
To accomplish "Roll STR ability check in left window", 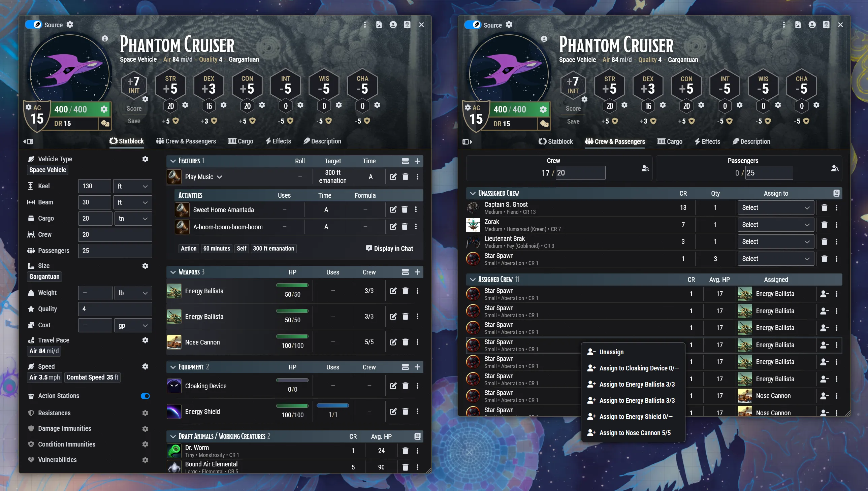I will tap(170, 85).
